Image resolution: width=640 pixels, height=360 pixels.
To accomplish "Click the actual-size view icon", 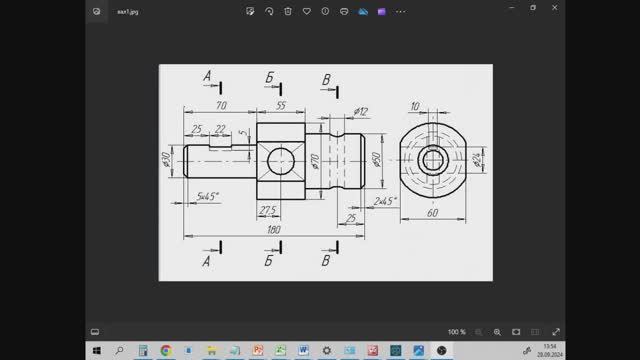I will (x=535, y=332).
